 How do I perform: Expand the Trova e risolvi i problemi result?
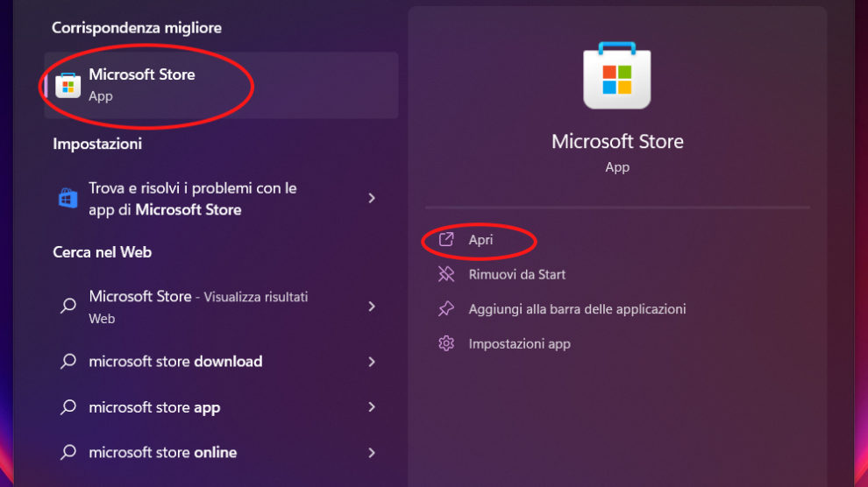coord(372,199)
